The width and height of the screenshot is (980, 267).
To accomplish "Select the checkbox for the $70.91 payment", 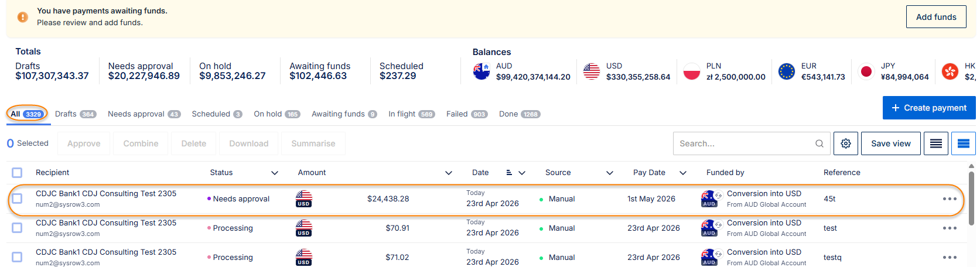I will (17, 228).
